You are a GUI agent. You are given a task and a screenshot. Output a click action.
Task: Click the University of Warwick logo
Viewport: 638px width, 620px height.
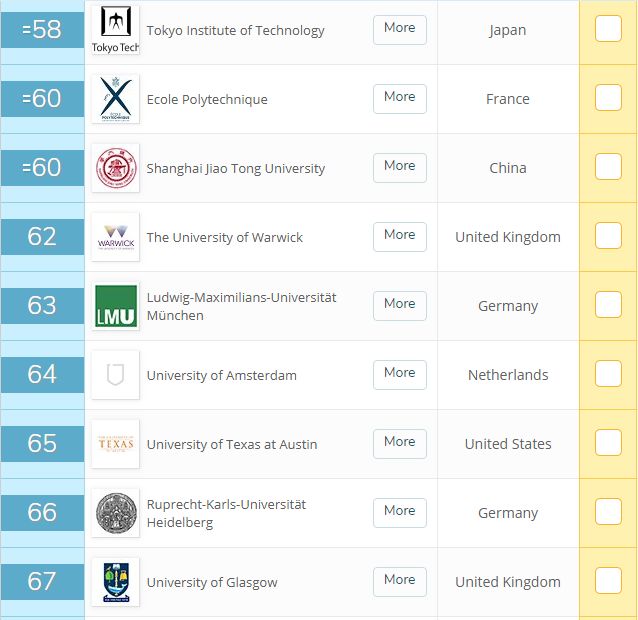(x=115, y=237)
